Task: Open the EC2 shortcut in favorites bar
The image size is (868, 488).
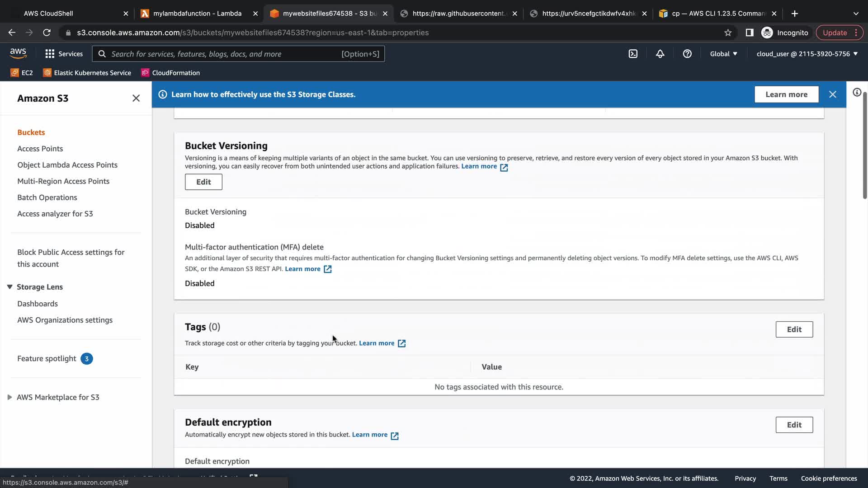Action: pos(22,73)
